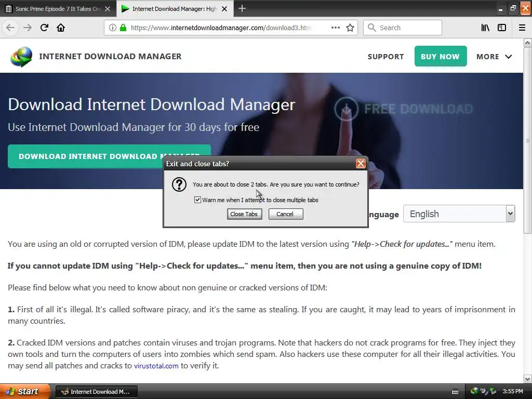This screenshot has width=532, height=399.
Task: Close the Internet Download Manager tab
Action: point(224,9)
